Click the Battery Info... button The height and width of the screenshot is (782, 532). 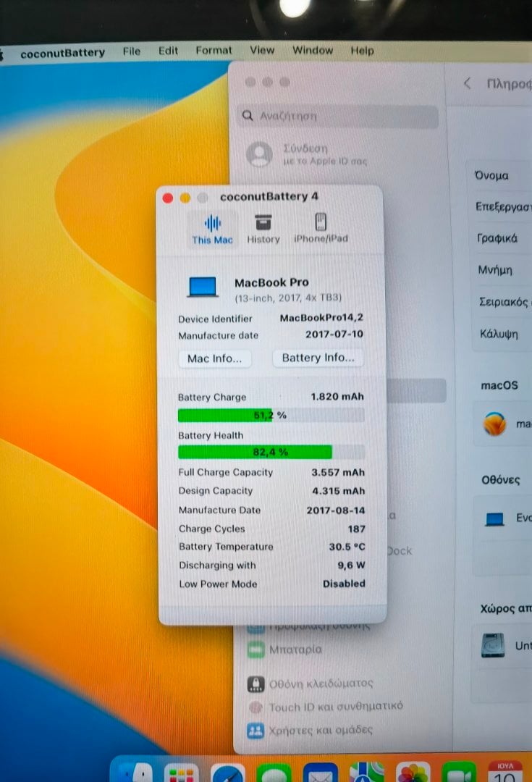pyautogui.click(x=318, y=358)
